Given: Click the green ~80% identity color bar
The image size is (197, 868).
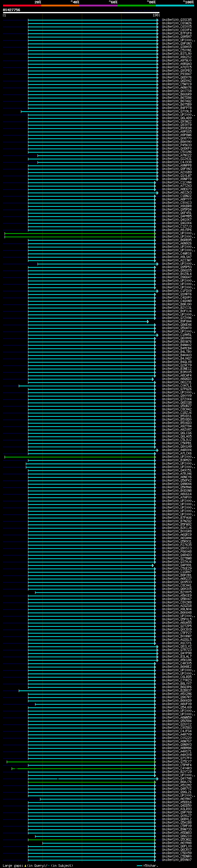Looking at the screenshot, I should (x=137, y=6).
